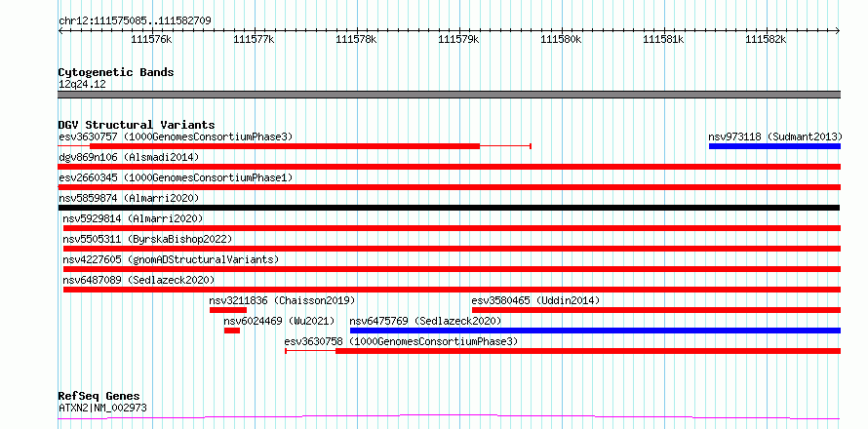Click the 111577k ruler tick label
The height and width of the screenshot is (429, 868).
[x=255, y=40]
